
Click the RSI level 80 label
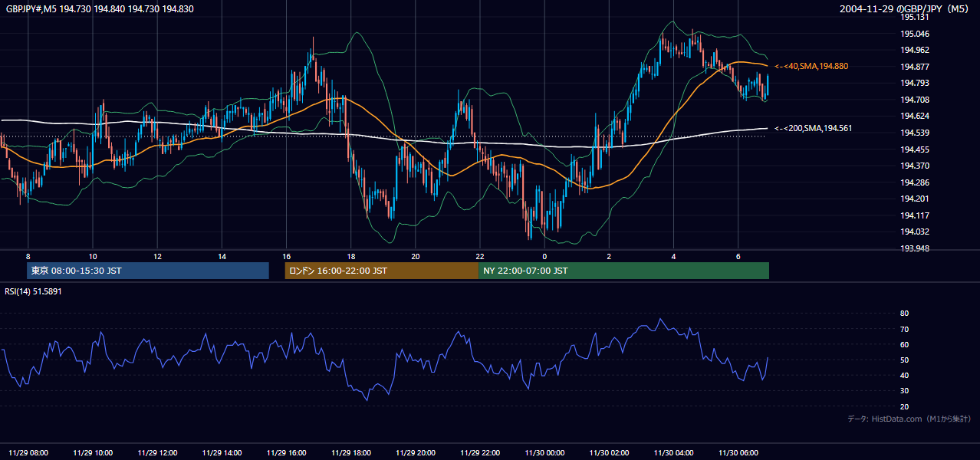click(x=904, y=314)
